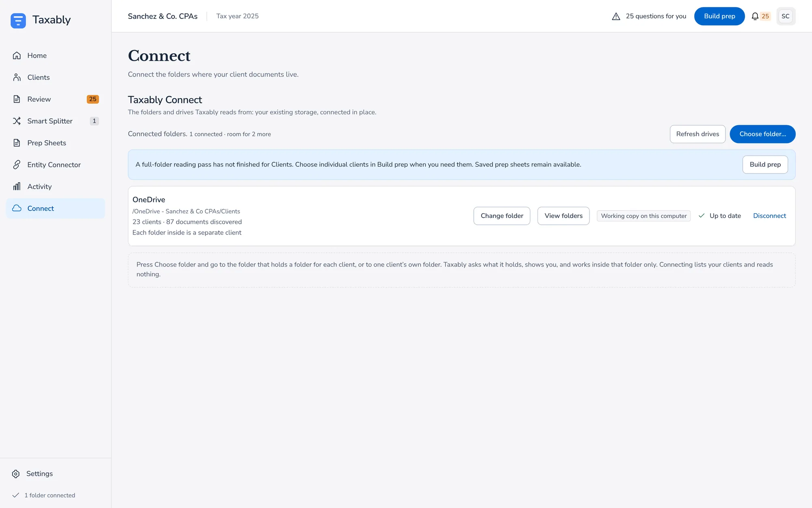The width and height of the screenshot is (812, 508).
Task: Click the checkmark beside Up to date
Action: tap(701, 216)
